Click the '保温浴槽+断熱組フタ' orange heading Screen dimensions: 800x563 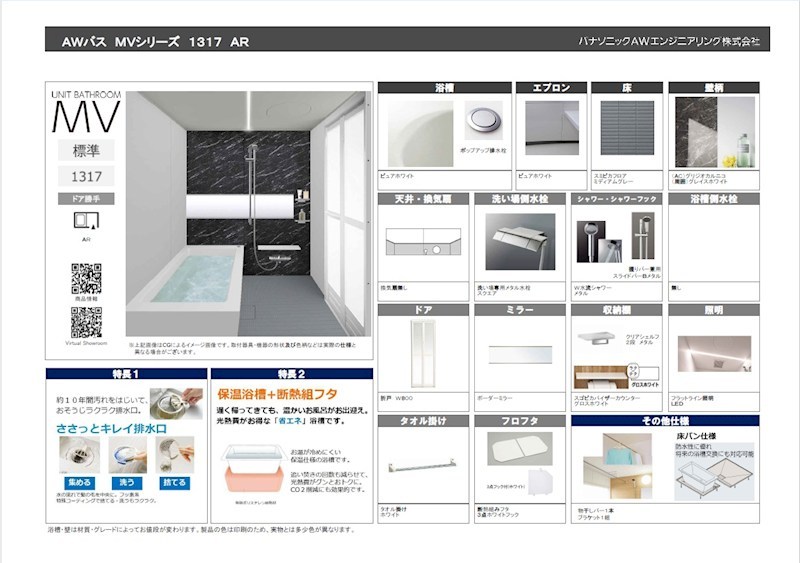277,394
